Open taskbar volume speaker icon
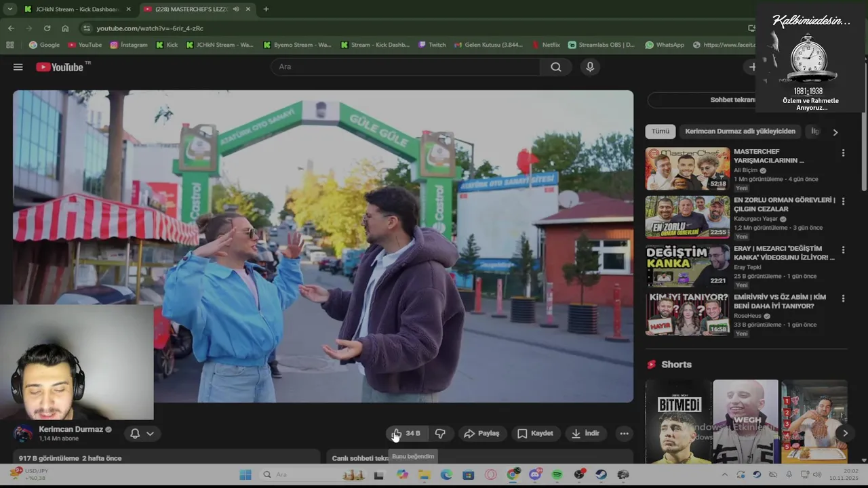Viewport: 868px width, 488px height. (x=817, y=474)
